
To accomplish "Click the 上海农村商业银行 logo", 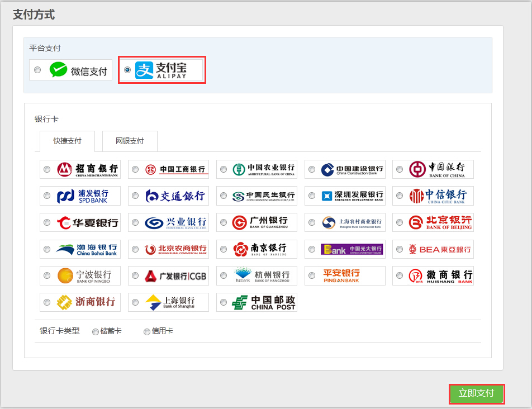I will [x=352, y=222].
